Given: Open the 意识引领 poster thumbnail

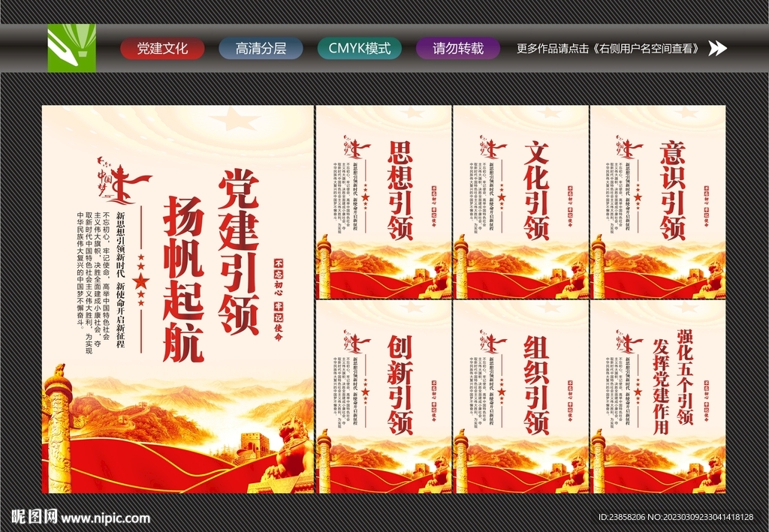Looking at the screenshot, I should click(x=658, y=203).
